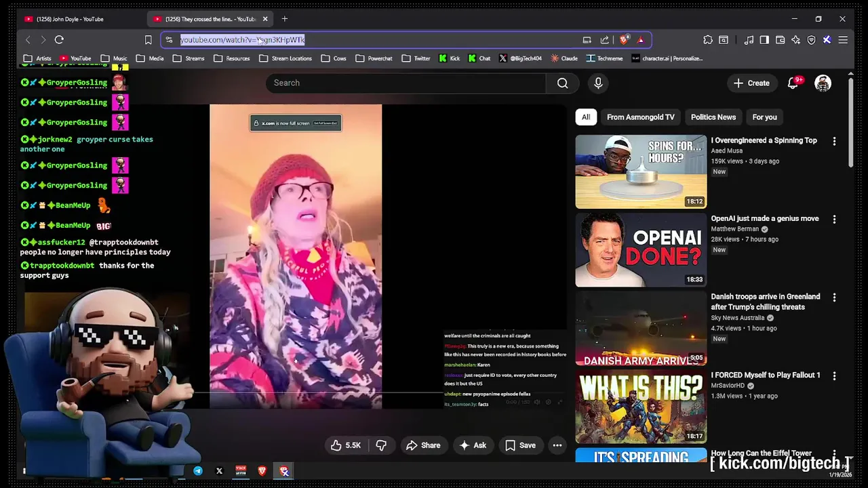868x488 pixels.
Task: Click the Share button under video
Action: coord(423,445)
